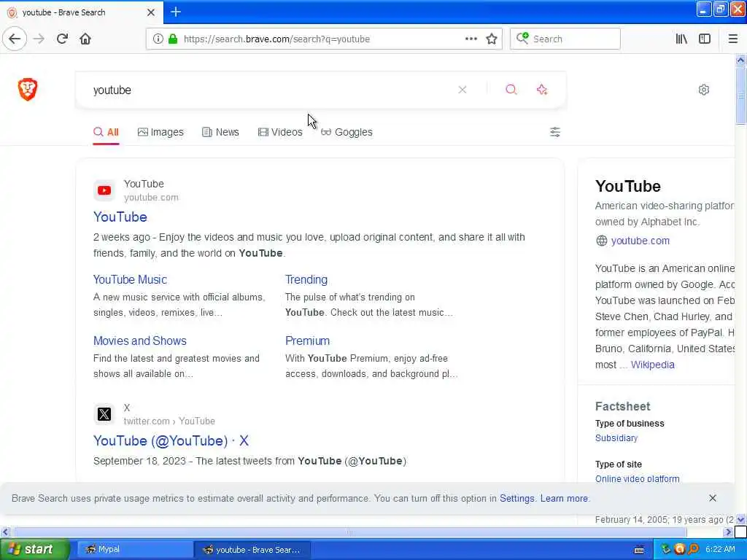The width and height of the screenshot is (747, 560).
Task: Submit search with magnifier icon
Action: tap(511, 90)
